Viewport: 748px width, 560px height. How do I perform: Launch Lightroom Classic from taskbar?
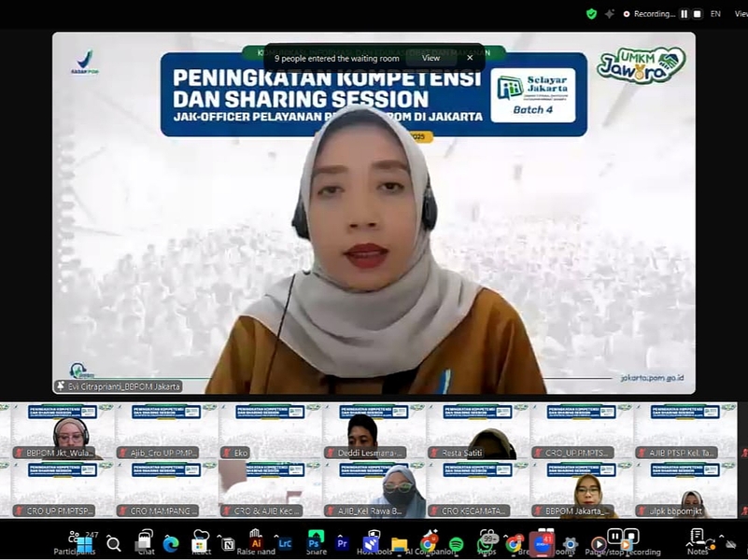(285, 543)
